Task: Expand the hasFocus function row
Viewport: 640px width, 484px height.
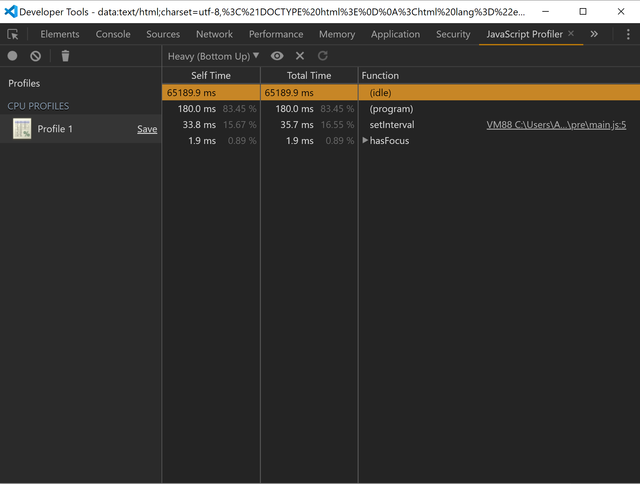Action: [365, 140]
